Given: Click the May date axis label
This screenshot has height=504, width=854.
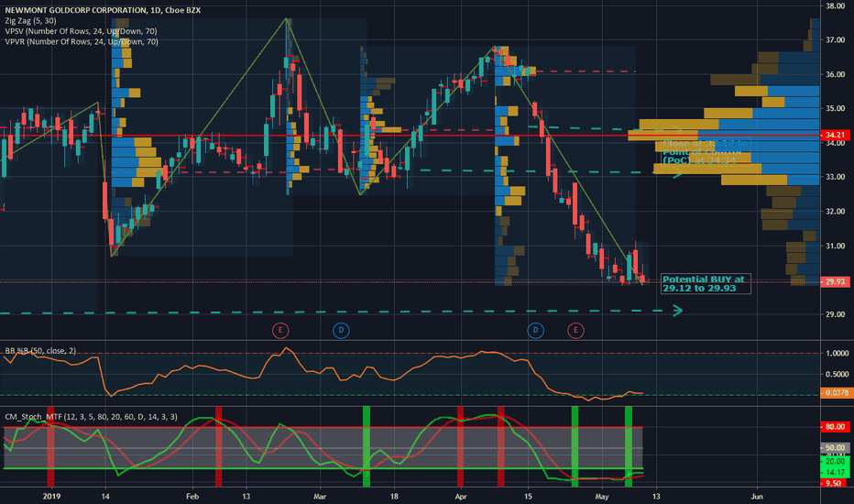Looking at the screenshot, I should click(x=601, y=497).
